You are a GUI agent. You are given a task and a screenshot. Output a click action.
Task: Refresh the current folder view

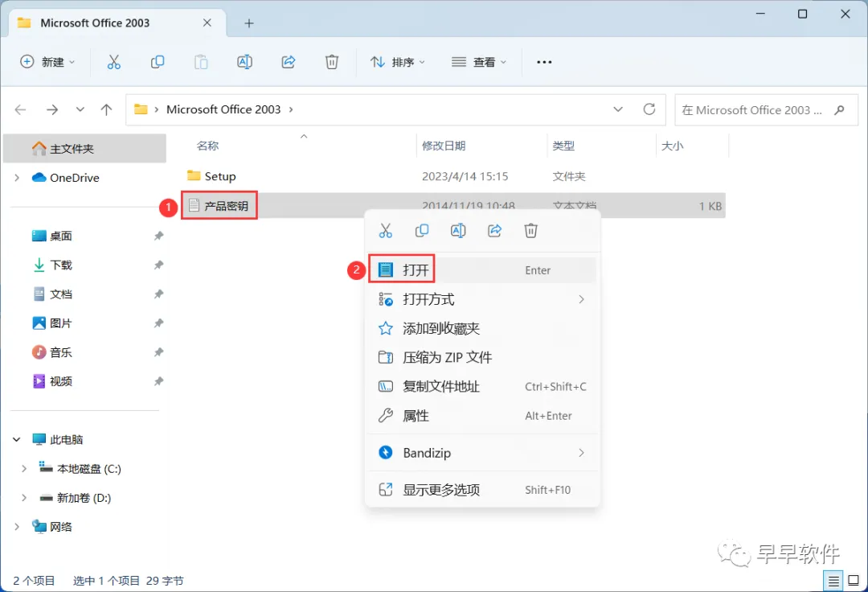coord(649,109)
